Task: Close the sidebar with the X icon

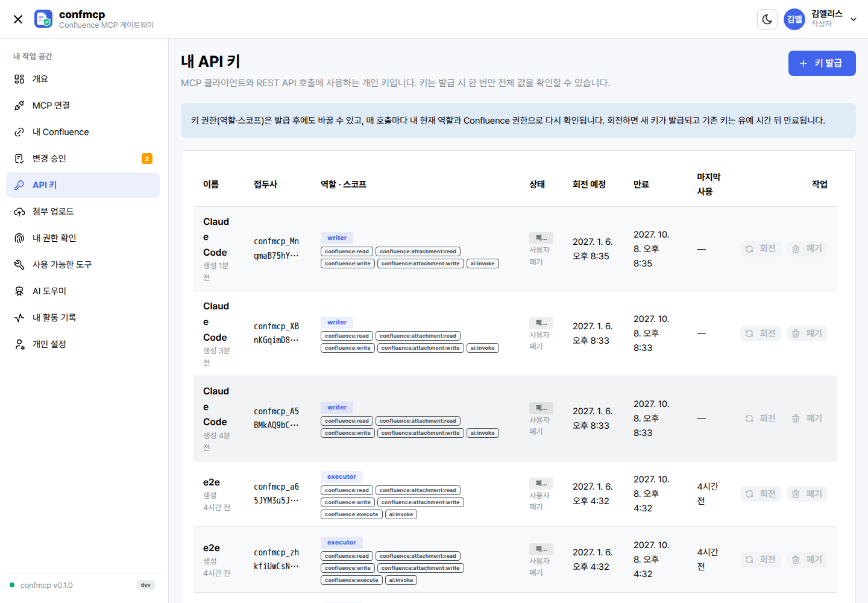Action: pos(18,19)
